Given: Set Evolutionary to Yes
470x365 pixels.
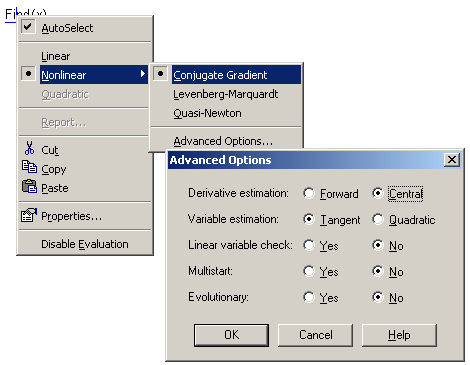Looking at the screenshot, I should click(309, 297).
